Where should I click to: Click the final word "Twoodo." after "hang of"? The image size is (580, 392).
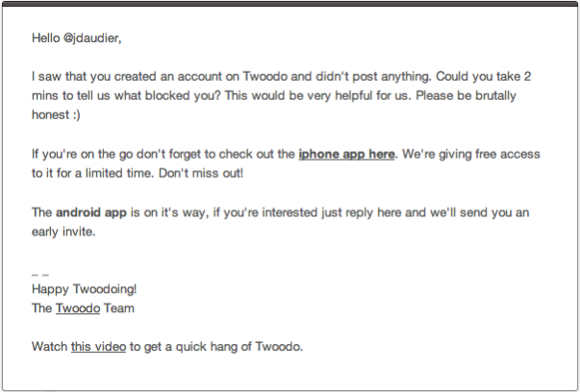[280, 346]
